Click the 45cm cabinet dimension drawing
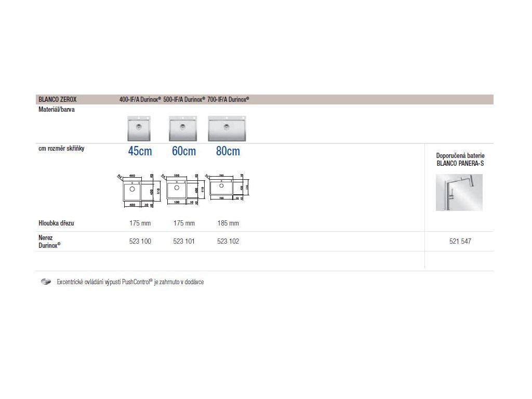The image size is (532, 399). [139, 191]
